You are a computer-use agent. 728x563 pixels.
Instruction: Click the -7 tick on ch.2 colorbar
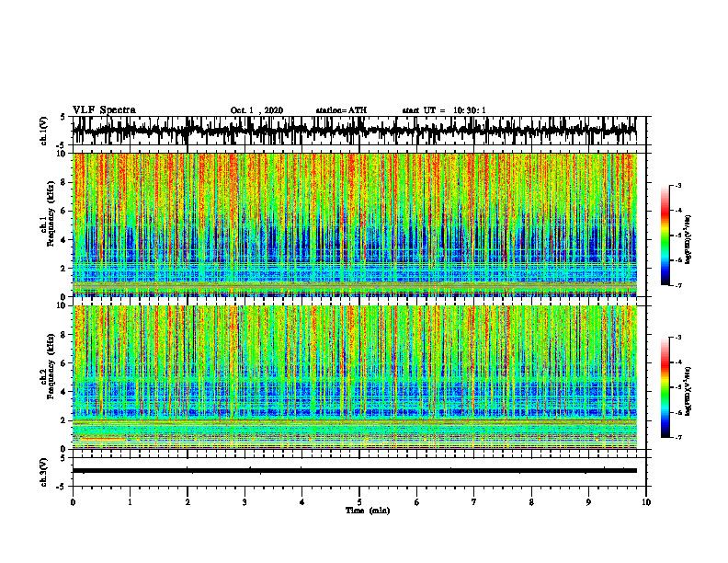(x=678, y=437)
